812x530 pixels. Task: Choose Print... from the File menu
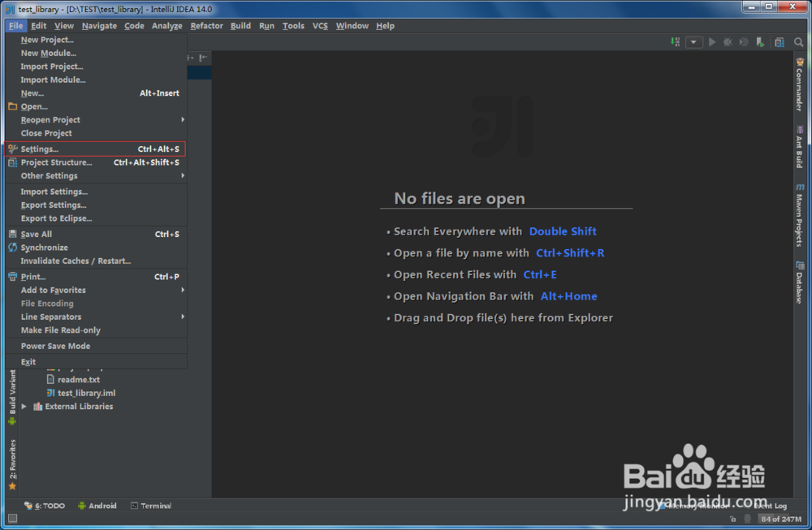point(96,277)
